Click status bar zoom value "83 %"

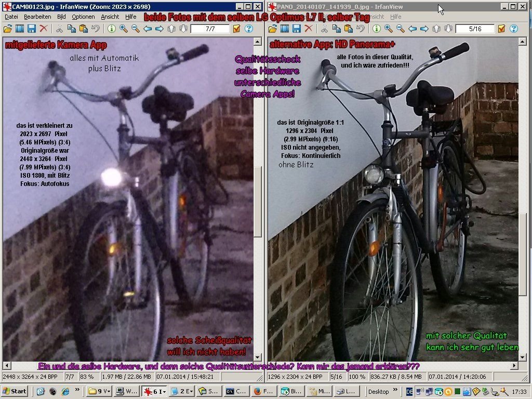tap(87, 377)
